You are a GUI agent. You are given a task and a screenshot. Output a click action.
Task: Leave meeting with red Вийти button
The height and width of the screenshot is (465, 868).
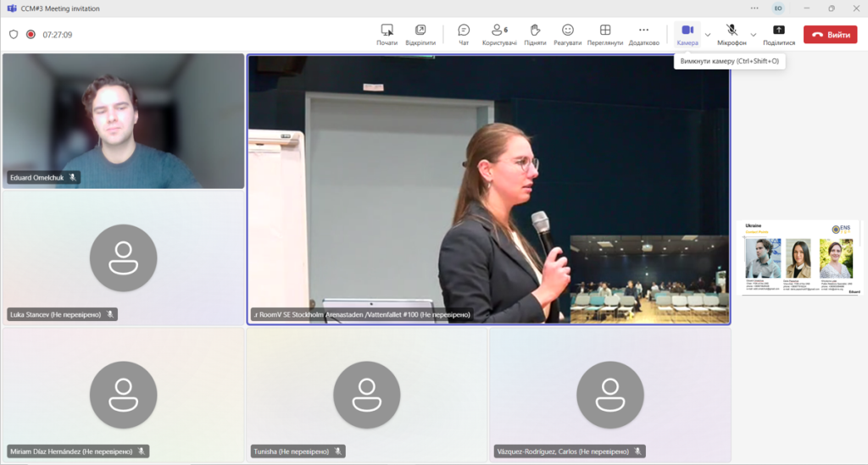[830, 35]
